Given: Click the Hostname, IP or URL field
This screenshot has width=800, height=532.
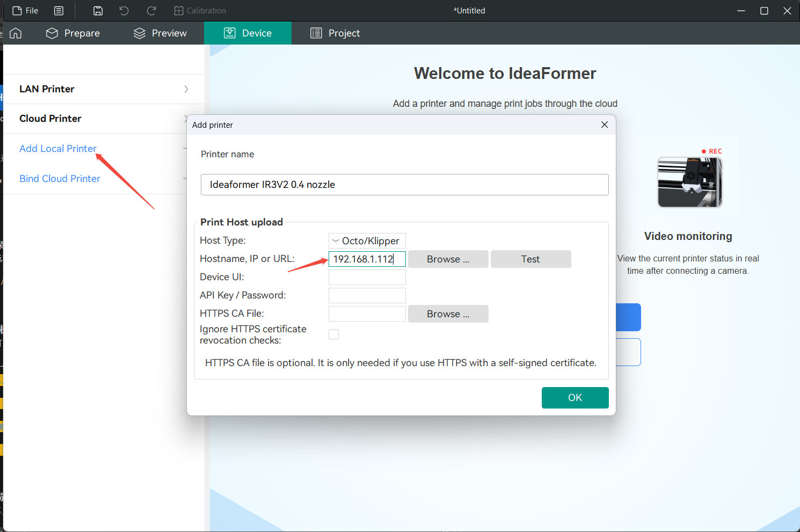Looking at the screenshot, I should (x=367, y=259).
